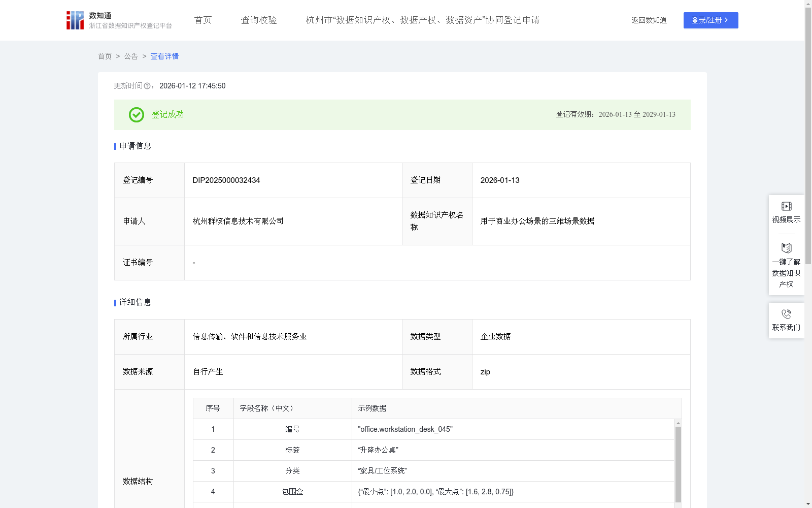
Task: Click 公告 in the breadcrumb
Action: pyautogui.click(x=131, y=56)
